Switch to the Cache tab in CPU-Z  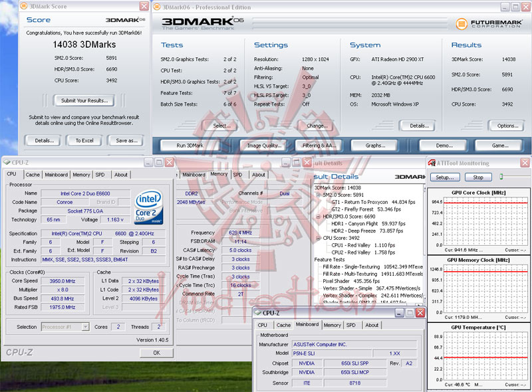pyautogui.click(x=33, y=175)
